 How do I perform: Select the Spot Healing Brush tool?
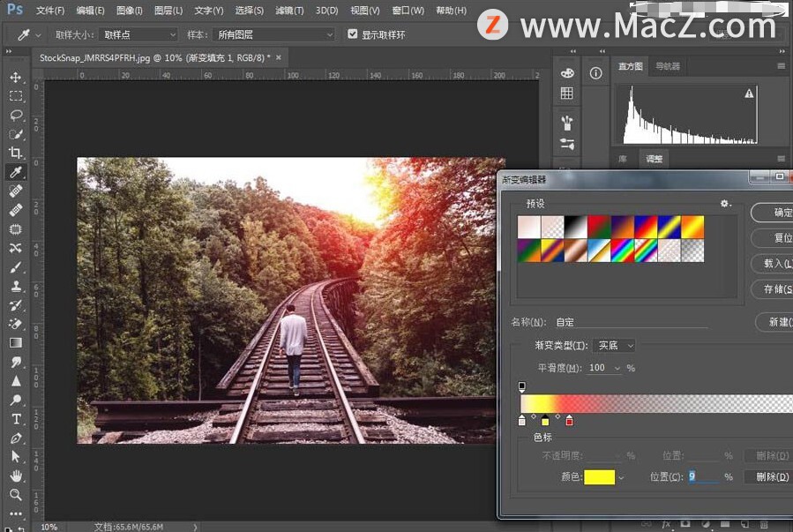pos(16,191)
